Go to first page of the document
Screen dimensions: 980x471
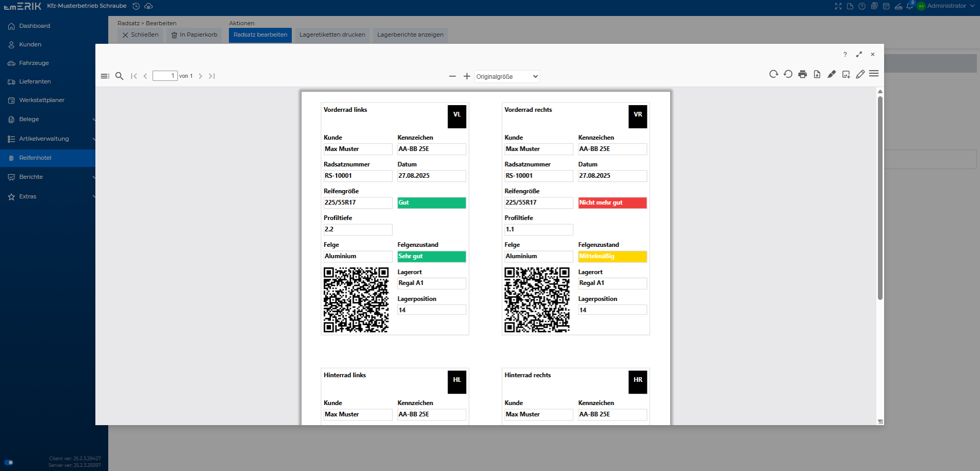coord(134,76)
